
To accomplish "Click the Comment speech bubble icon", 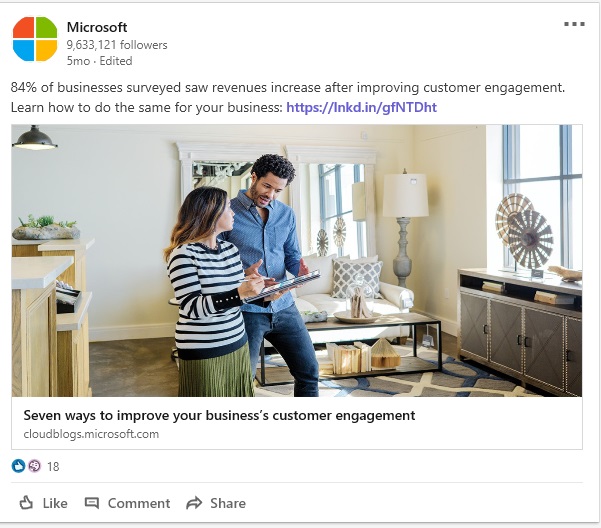I will coord(92,503).
